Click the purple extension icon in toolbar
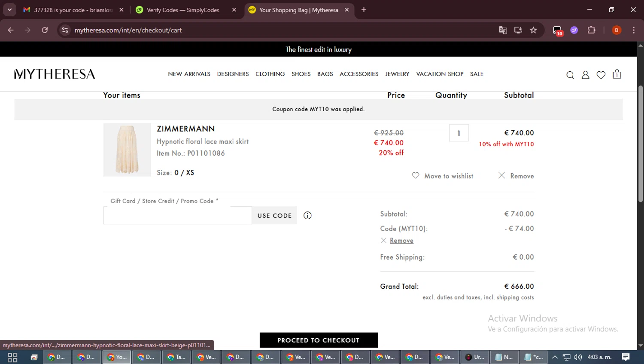The height and width of the screenshot is (364, 644). point(574,30)
